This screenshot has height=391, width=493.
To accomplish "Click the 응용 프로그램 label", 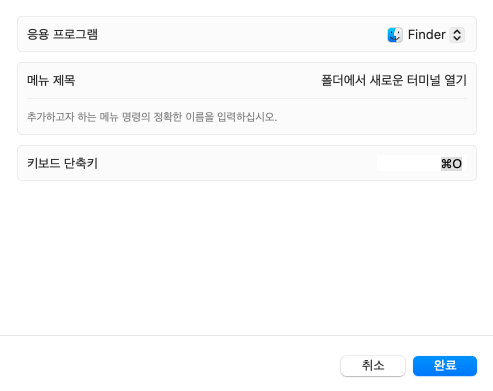I will click(x=62, y=34).
